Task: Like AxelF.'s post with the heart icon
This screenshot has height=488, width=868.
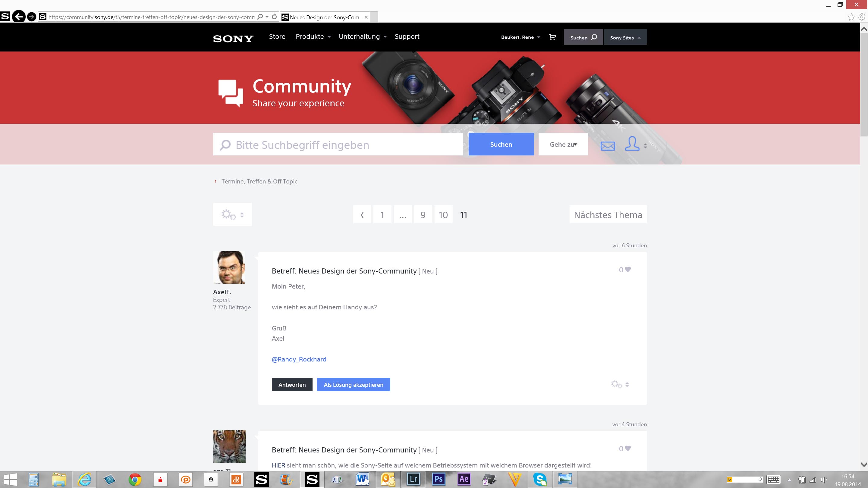Action: point(627,269)
